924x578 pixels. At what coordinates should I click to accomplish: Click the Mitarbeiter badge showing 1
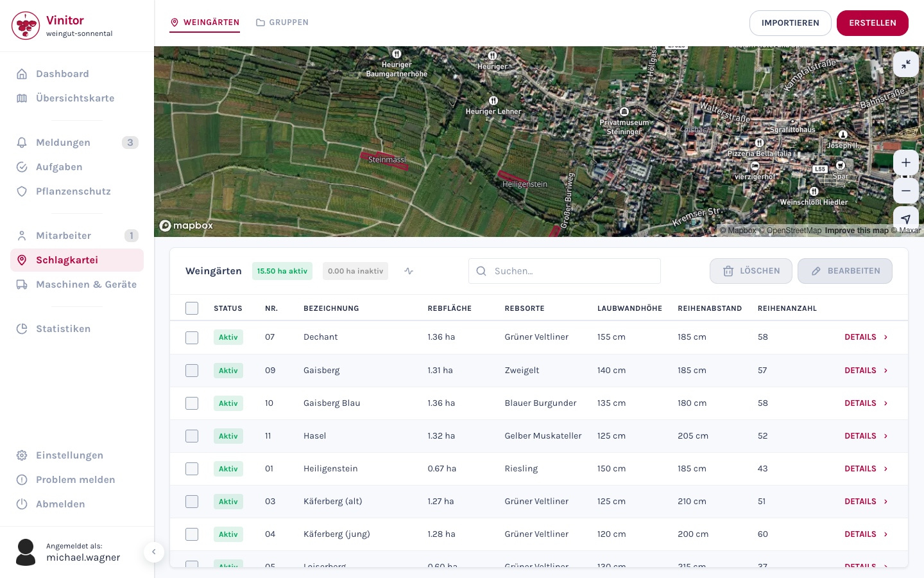(132, 236)
